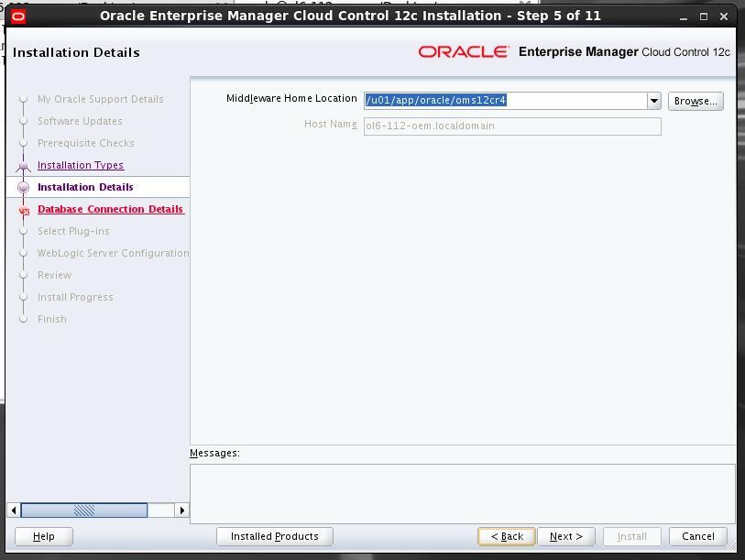
Task: Proceed with the Next button
Action: [x=566, y=536]
